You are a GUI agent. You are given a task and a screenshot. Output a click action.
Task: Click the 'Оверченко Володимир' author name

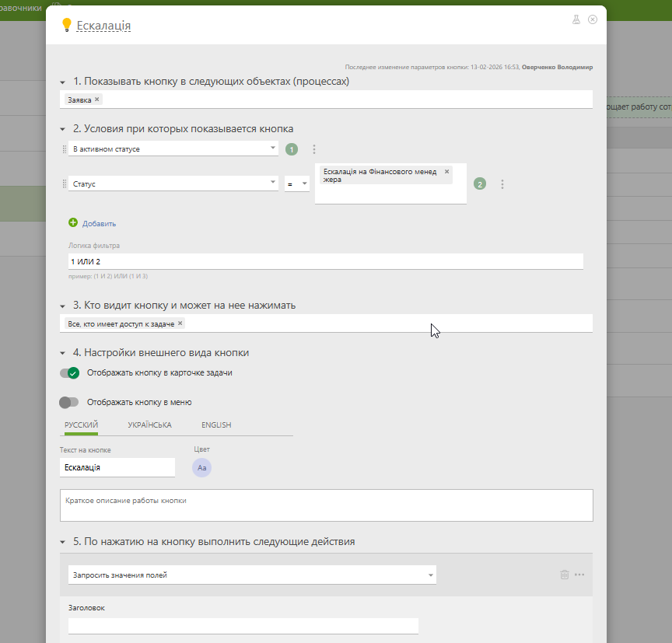557,68
